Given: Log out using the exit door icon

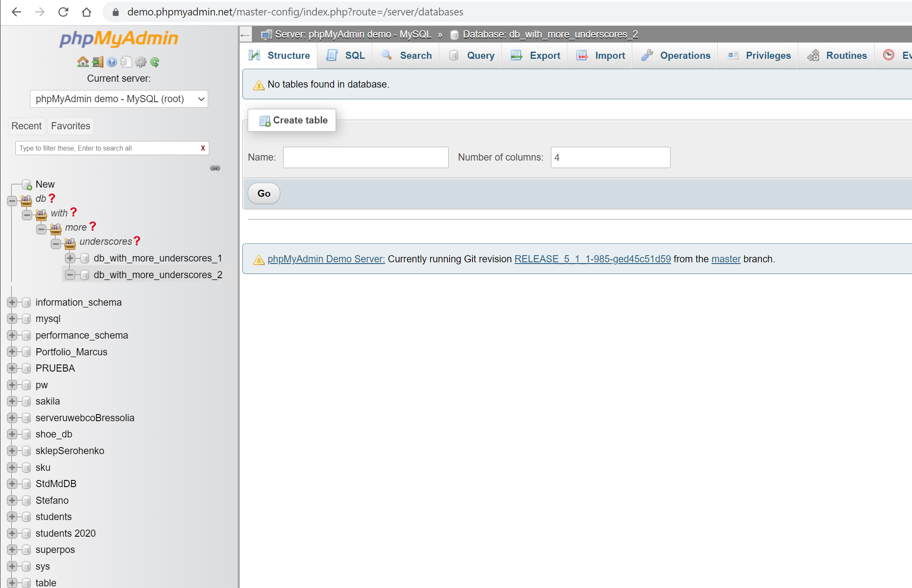Looking at the screenshot, I should (x=97, y=62).
